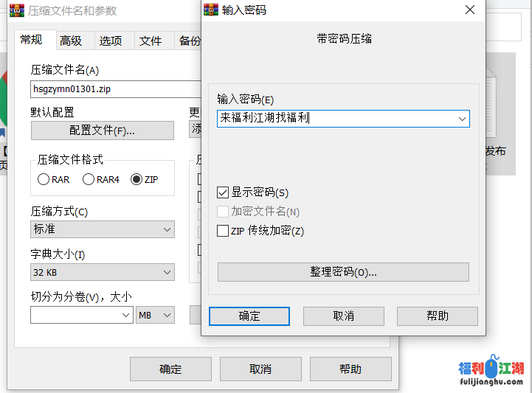
Task: Close the 输入密码 dialog
Action: pyautogui.click(x=469, y=10)
